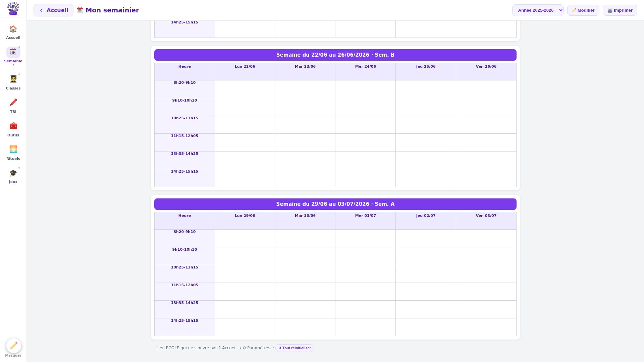Select the Jeu 25/06 column header

(x=426, y=71)
